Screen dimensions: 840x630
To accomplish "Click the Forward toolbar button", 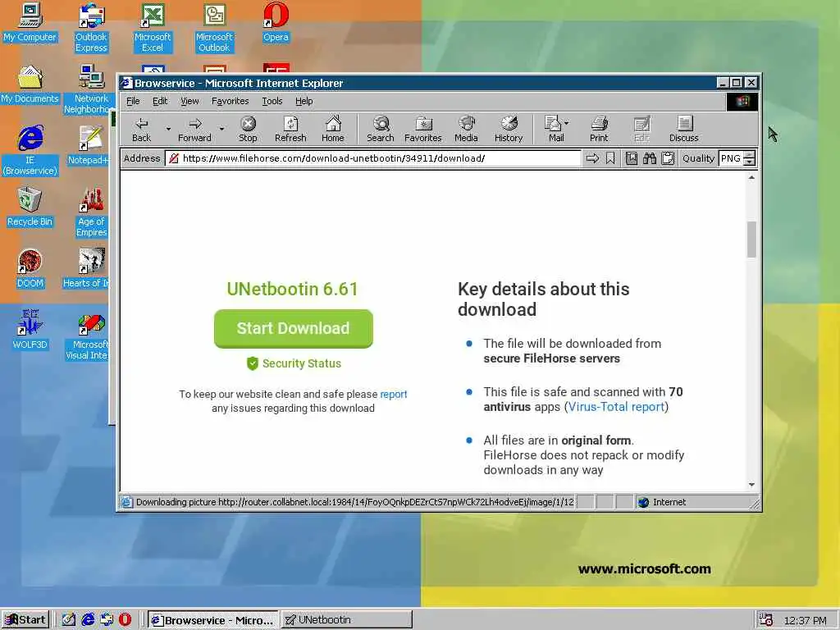I will [x=195, y=130].
